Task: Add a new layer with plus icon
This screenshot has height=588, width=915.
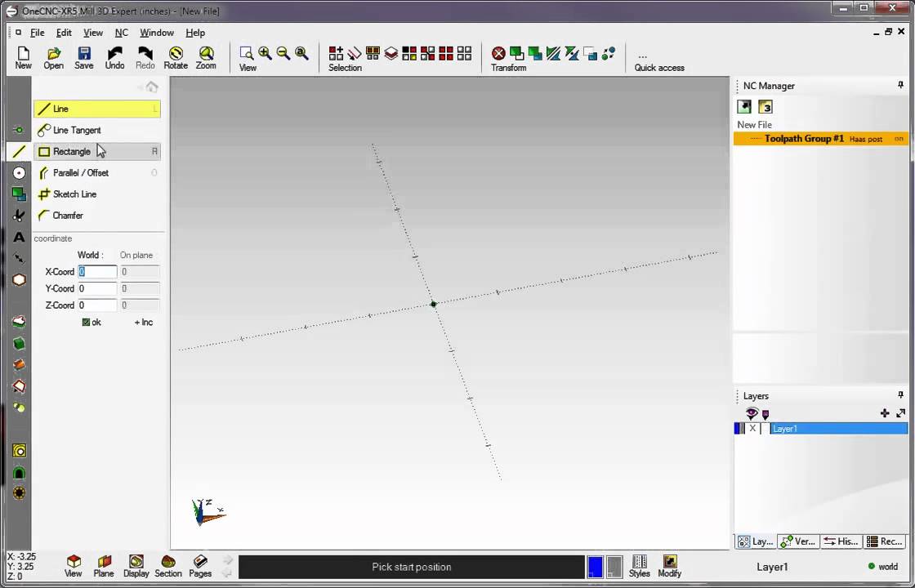Action: click(885, 413)
